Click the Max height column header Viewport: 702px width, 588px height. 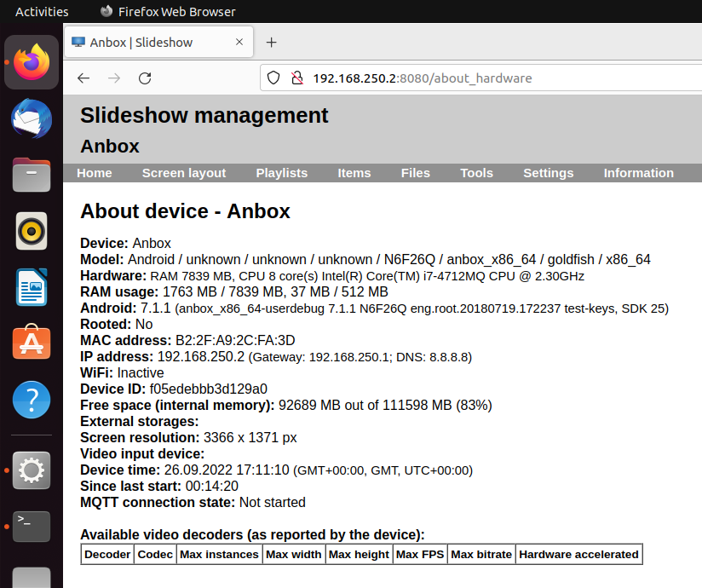pyautogui.click(x=359, y=555)
